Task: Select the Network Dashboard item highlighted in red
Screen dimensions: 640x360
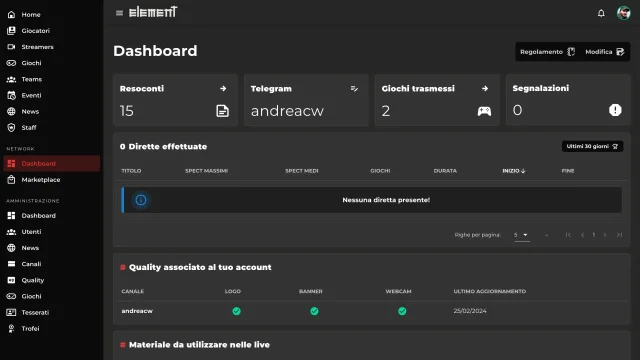Action: click(51, 164)
